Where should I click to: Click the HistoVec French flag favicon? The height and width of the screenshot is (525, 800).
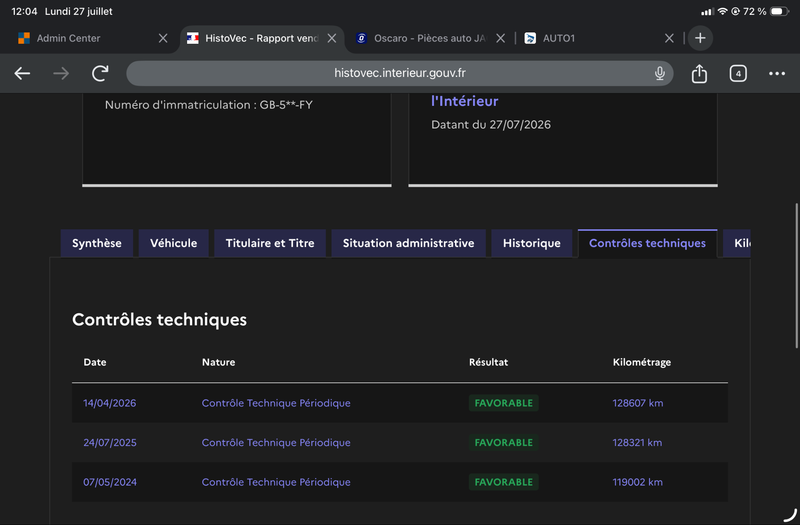[x=192, y=38]
